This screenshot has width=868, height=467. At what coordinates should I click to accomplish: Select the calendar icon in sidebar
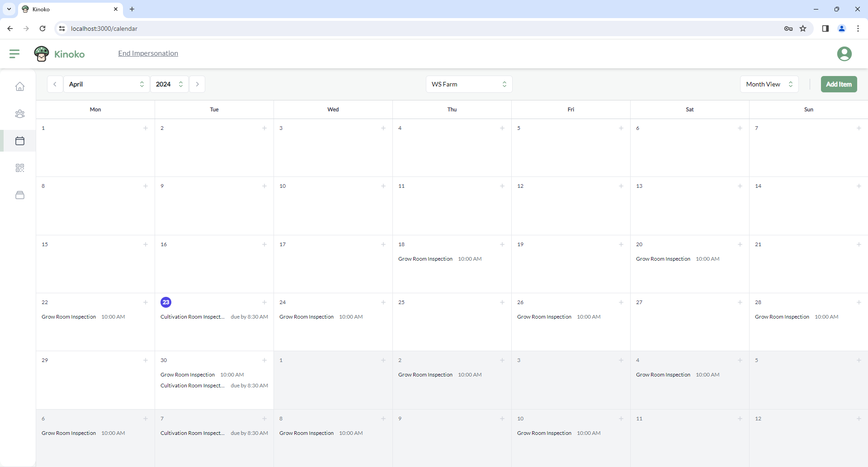click(20, 141)
